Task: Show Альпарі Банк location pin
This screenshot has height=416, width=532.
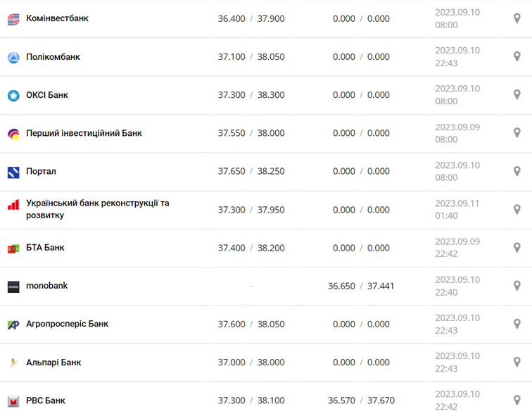Action: tap(517, 363)
